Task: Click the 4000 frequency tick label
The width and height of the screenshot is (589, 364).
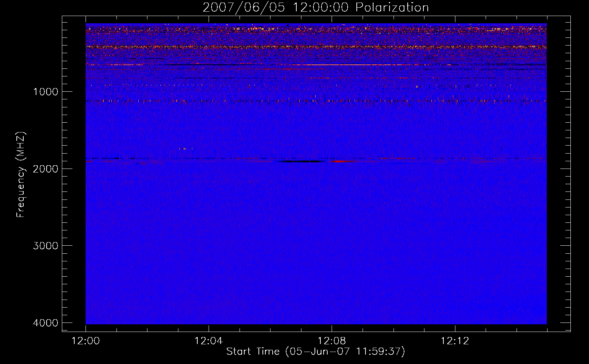Action: pos(46,323)
